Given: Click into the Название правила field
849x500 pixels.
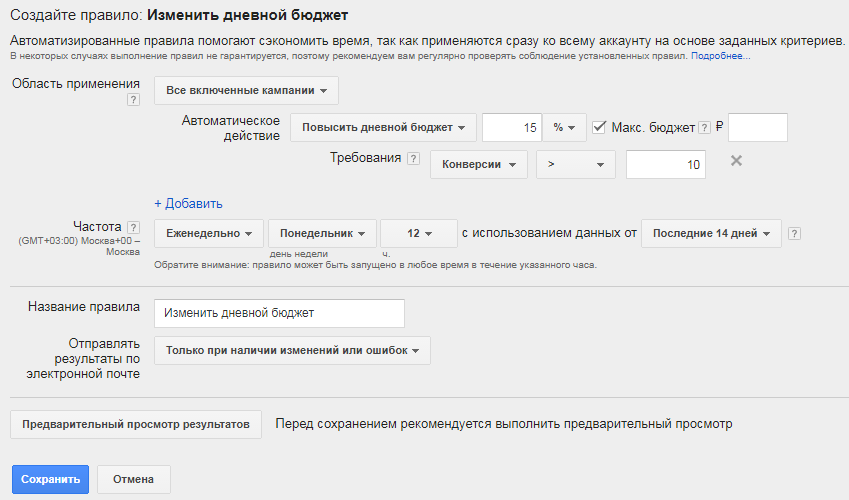Looking at the screenshot, I should click(279, 313).
